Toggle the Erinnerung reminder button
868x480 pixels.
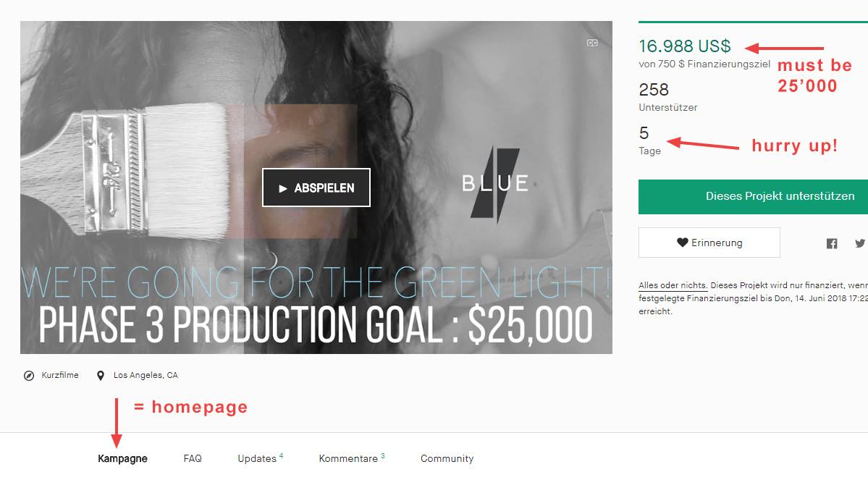[x=709, y=243]
